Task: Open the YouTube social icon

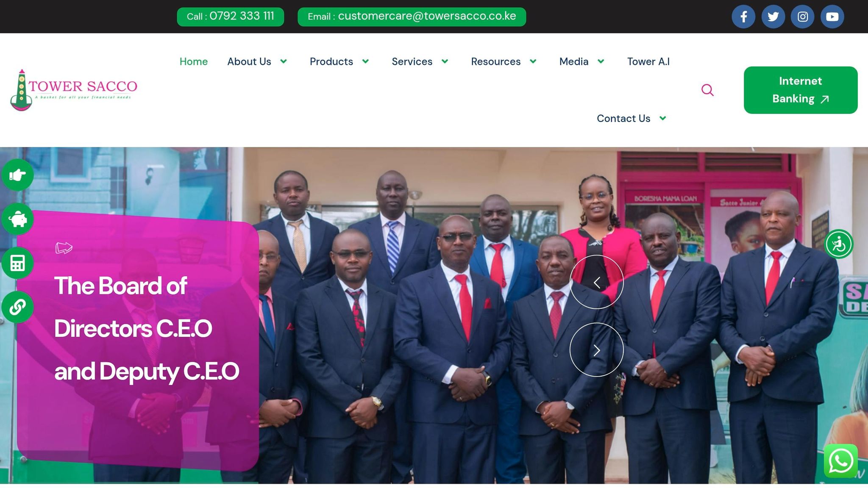Action: tap(832, 17)
